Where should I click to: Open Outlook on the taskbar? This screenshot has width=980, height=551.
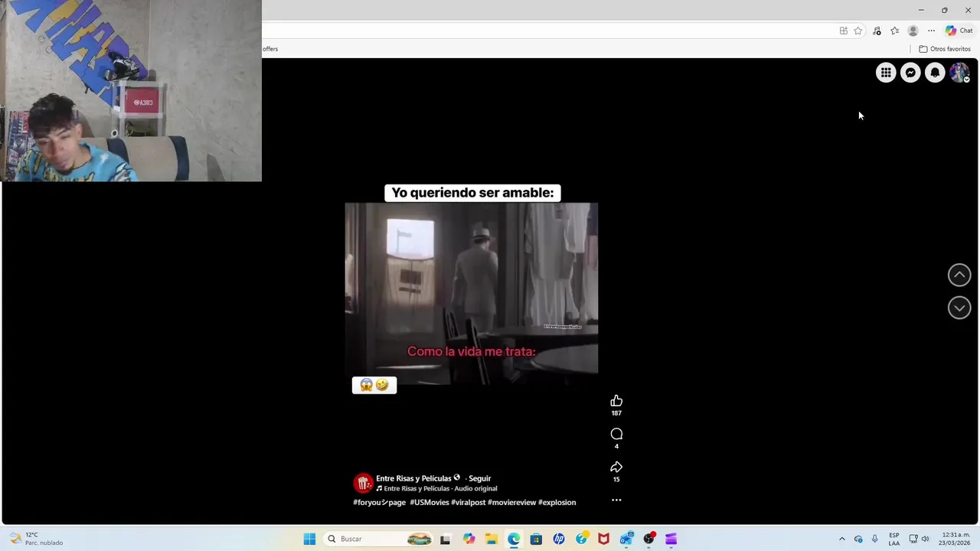tap(626, 539)
